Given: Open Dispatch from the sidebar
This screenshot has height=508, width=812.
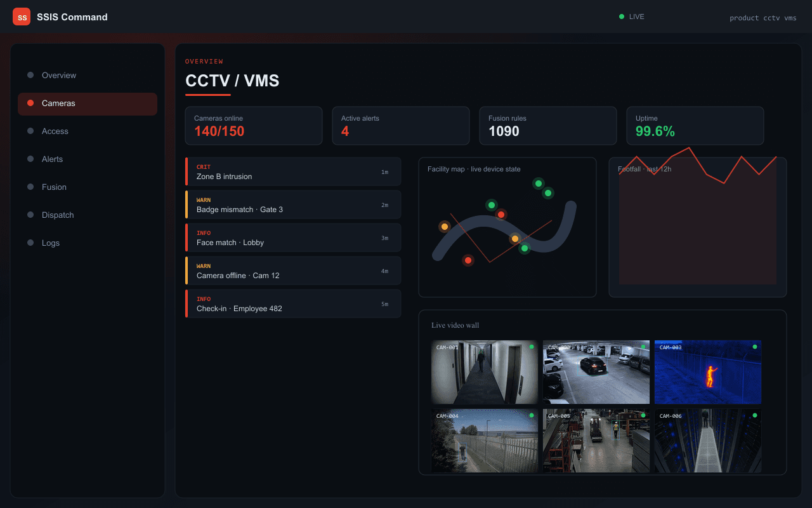Looking at the screenshot, I should click(x=88, y=215).
